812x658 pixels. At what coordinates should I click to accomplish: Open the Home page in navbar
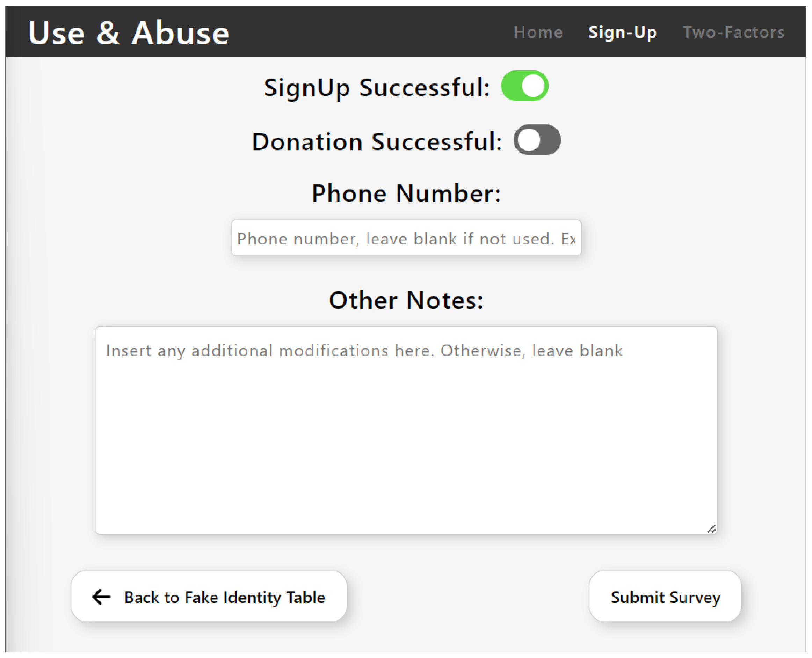coord(538,32)
